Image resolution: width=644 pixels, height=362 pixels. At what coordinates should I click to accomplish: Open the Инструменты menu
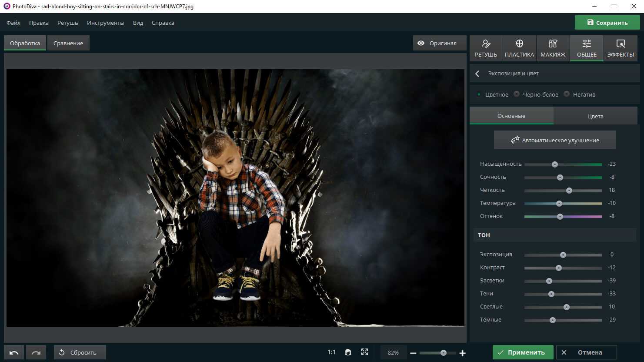coord(105,23)
